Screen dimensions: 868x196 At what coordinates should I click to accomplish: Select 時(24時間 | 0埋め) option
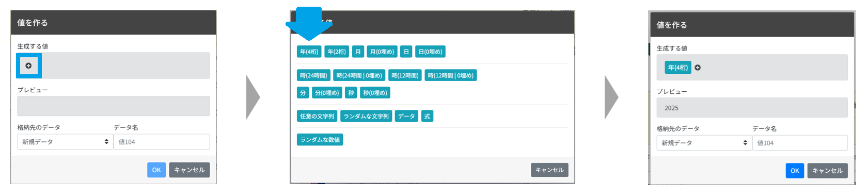click(x=359, y=75)
